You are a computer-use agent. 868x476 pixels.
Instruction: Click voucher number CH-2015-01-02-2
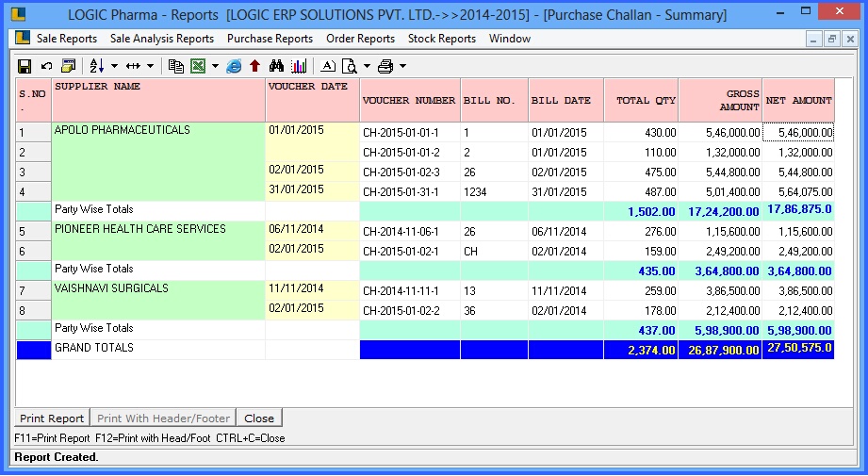410,310
